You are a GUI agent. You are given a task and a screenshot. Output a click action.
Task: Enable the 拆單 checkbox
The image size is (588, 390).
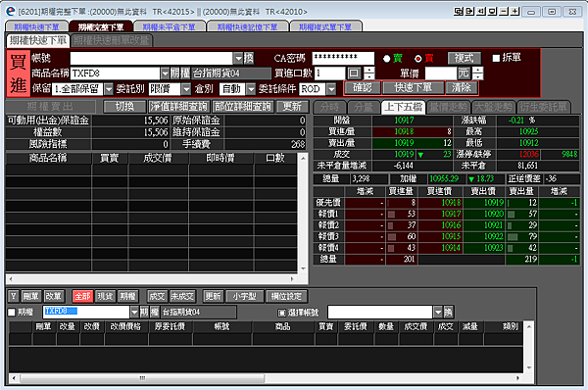(496, 58)
